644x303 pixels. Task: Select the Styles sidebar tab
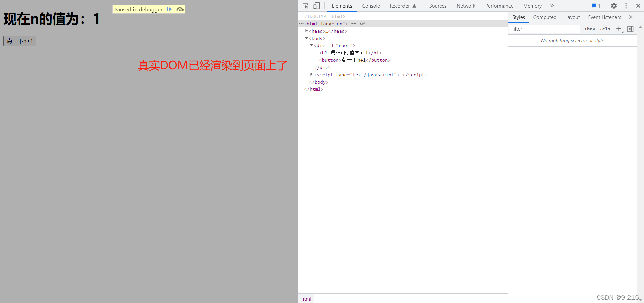pyautogui.click(x=518, y=17)
